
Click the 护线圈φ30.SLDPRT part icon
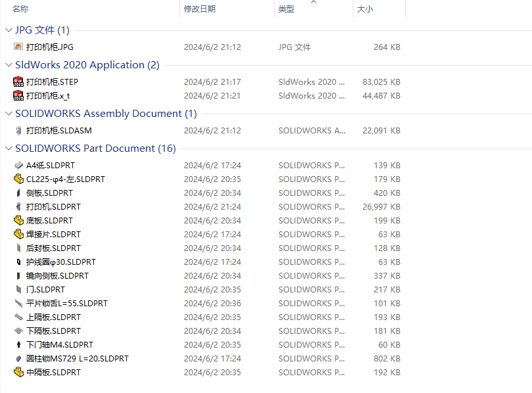[x=18, y=262]
